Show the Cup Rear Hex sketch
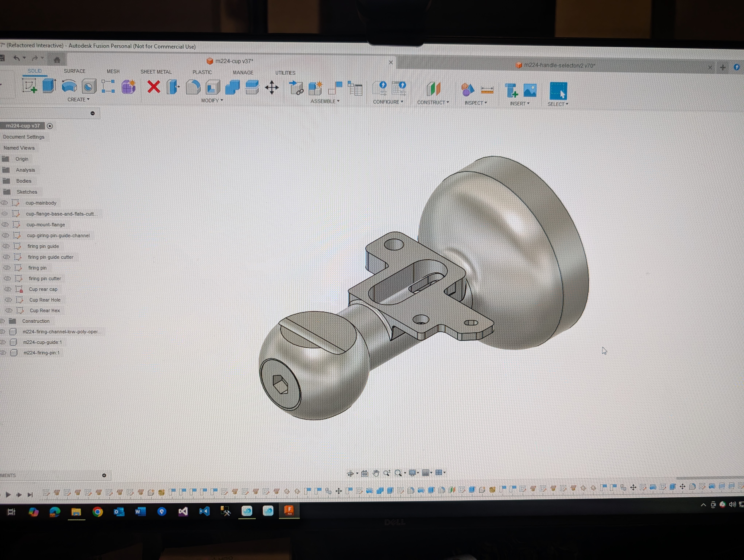 9,310
